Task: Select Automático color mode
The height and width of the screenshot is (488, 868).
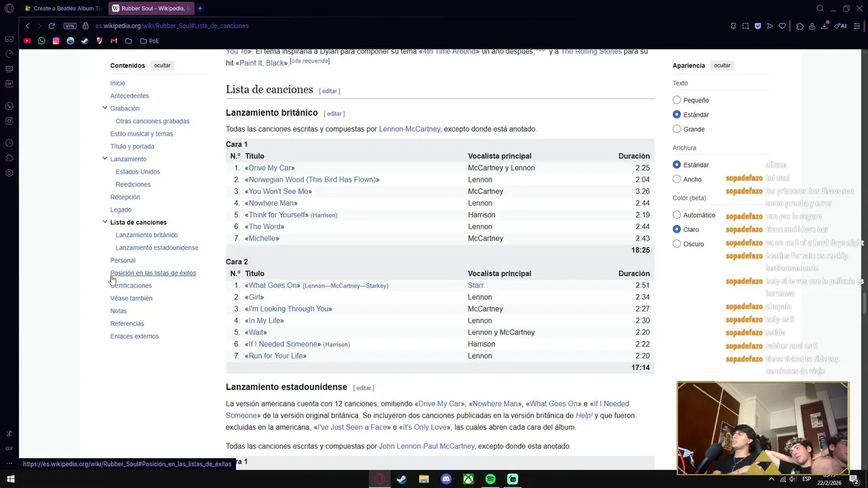Action: pos(677,215)
